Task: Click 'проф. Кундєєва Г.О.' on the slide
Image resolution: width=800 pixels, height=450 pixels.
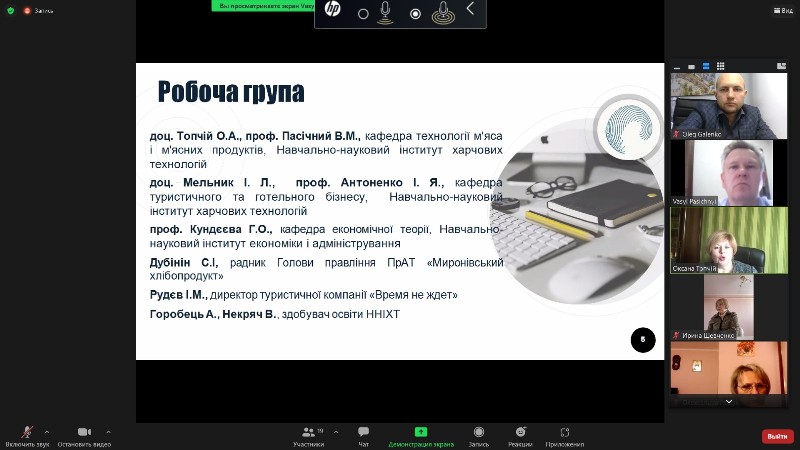Action: click(x=211, y=230)
